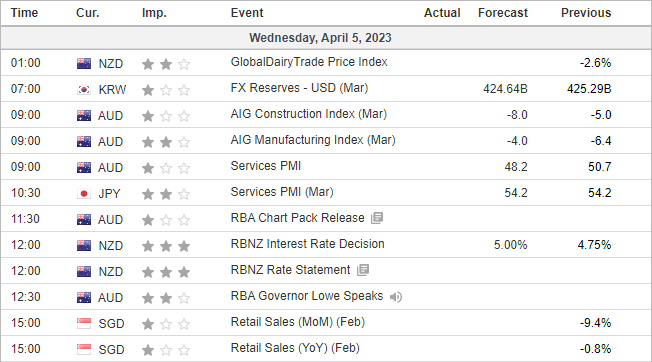Open the GlobalDairyTrade Price Index event
The image size is (652, 362).
pos(309,62)
